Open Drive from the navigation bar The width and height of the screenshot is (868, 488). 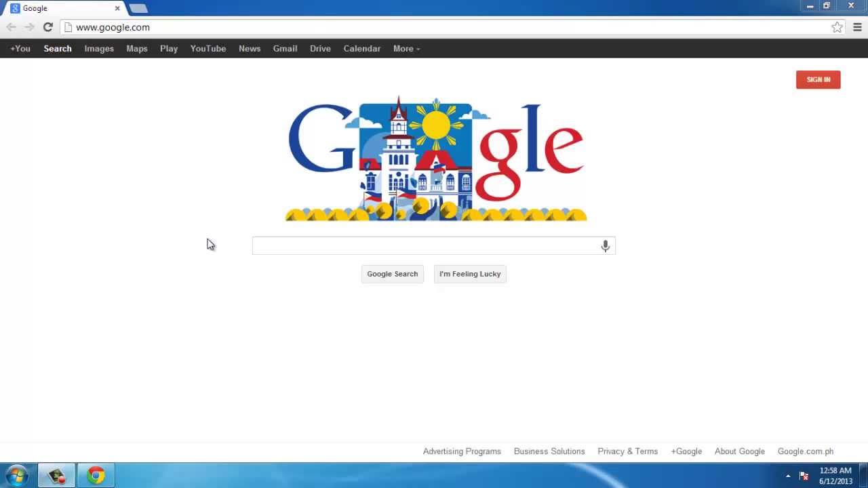[320, 48]
